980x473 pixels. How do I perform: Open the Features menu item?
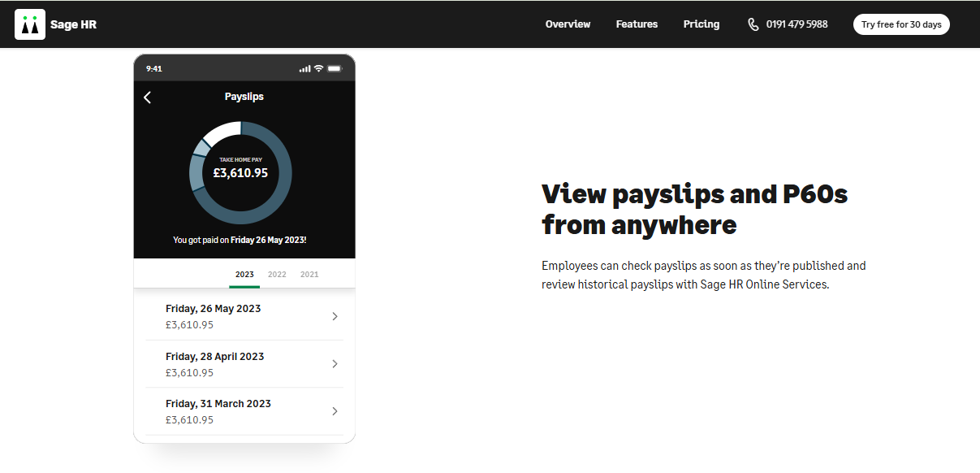637,24
